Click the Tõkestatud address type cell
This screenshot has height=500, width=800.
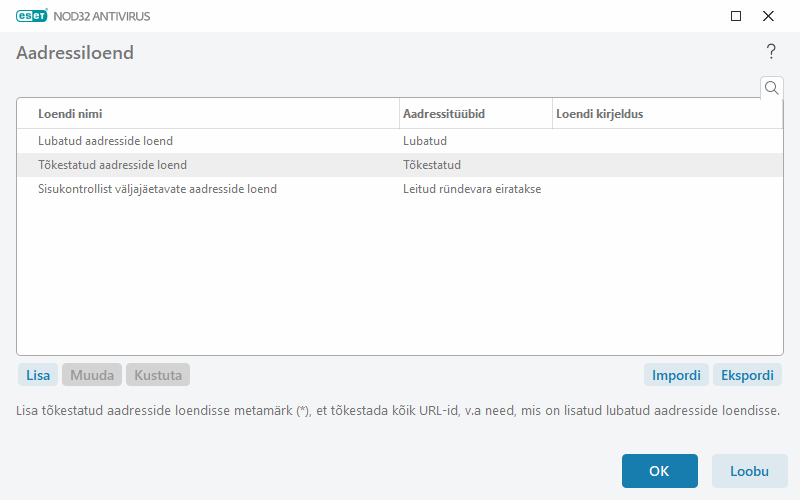[432, 165]
